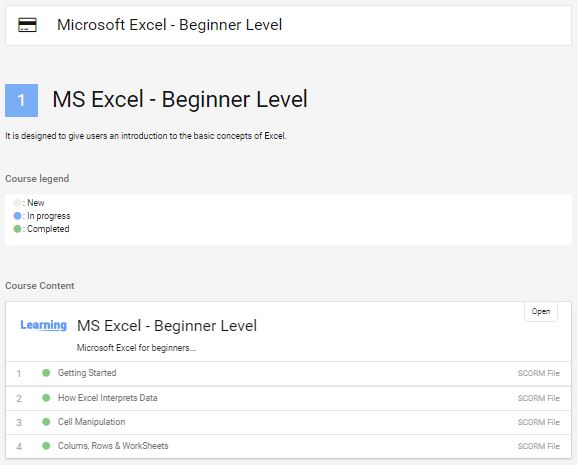Open the Cell Manipulation lesson

91,422
